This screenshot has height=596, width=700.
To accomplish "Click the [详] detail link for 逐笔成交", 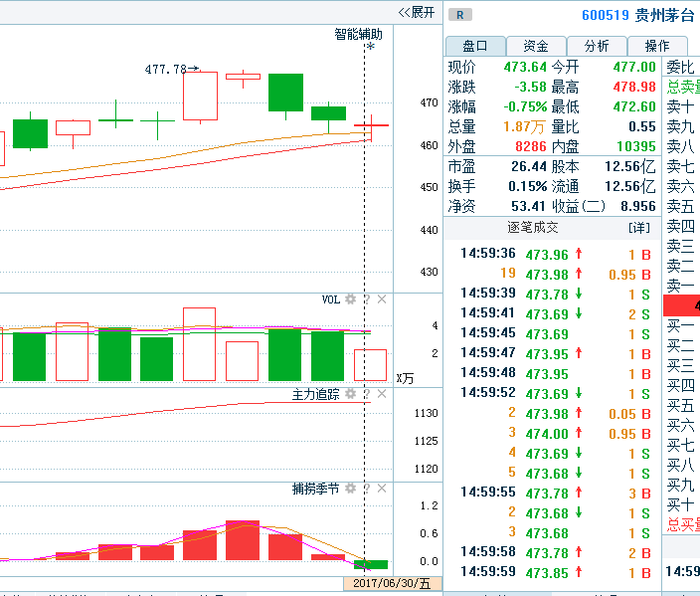I will [x=638, y=228].
